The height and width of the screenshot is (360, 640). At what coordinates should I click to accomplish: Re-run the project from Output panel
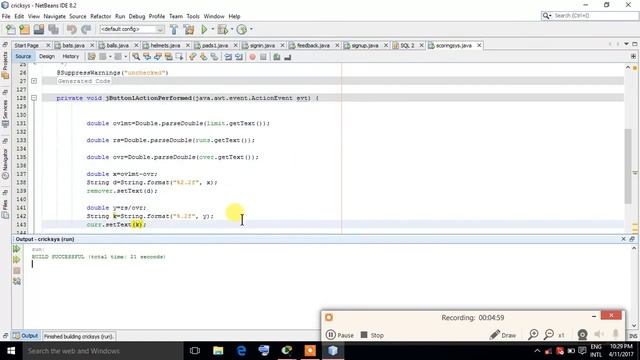click(17, 249)
